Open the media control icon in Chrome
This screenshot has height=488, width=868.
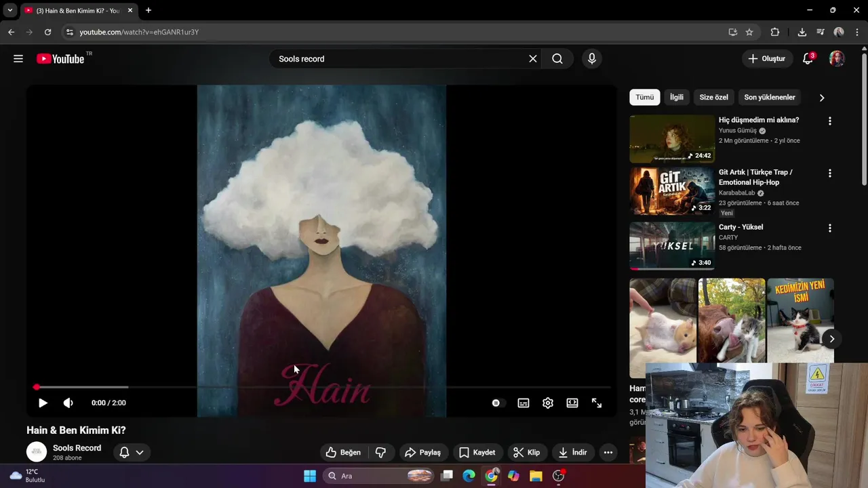click(x=821, y=32)
